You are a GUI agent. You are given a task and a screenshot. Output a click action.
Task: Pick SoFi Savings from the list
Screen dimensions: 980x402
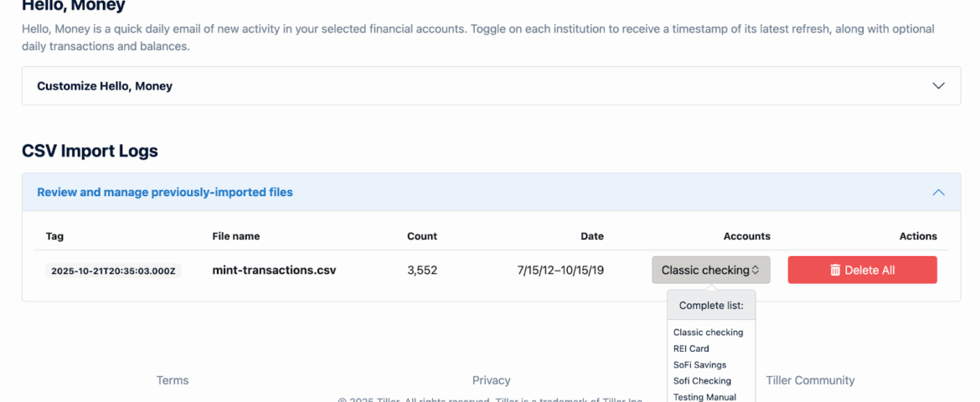click(x=699, y=365)
